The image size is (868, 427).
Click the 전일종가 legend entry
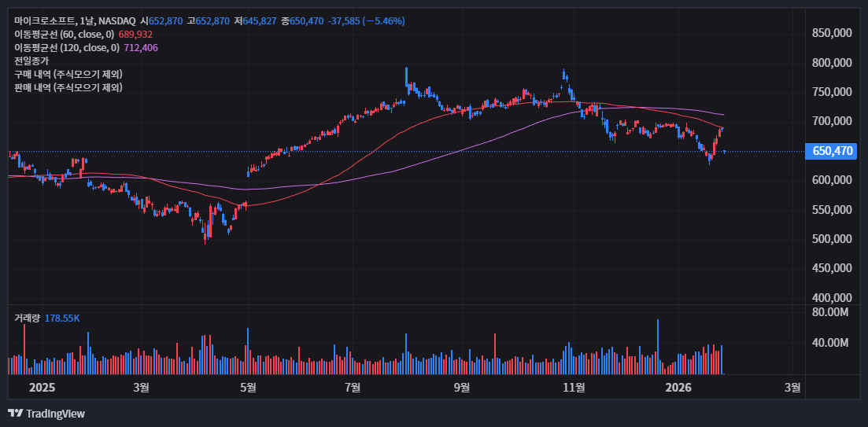click(31, 61)
